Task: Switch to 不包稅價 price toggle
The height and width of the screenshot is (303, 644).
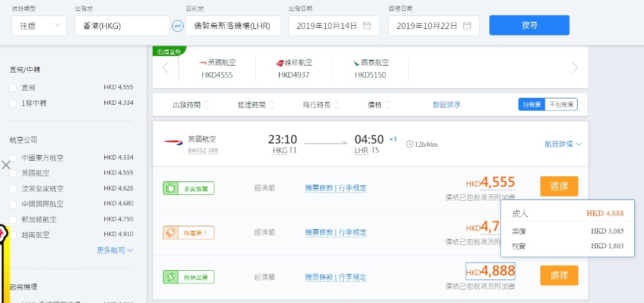Action: click(561, 105)
